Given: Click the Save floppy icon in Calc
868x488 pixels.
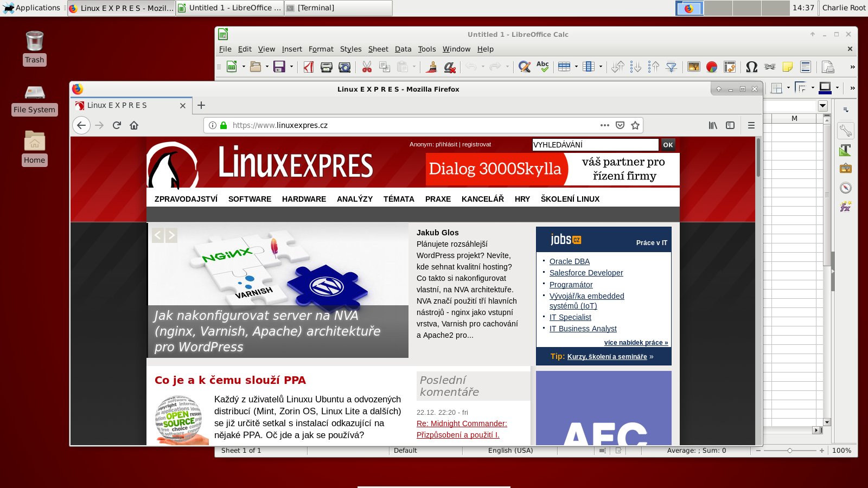Looking at the screenshot, I should (279, 67).
